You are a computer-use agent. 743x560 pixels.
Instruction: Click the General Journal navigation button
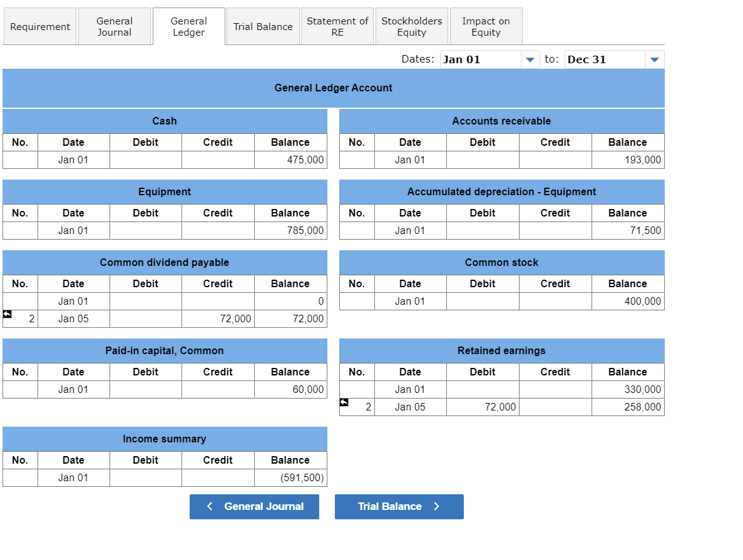(254, 507)
